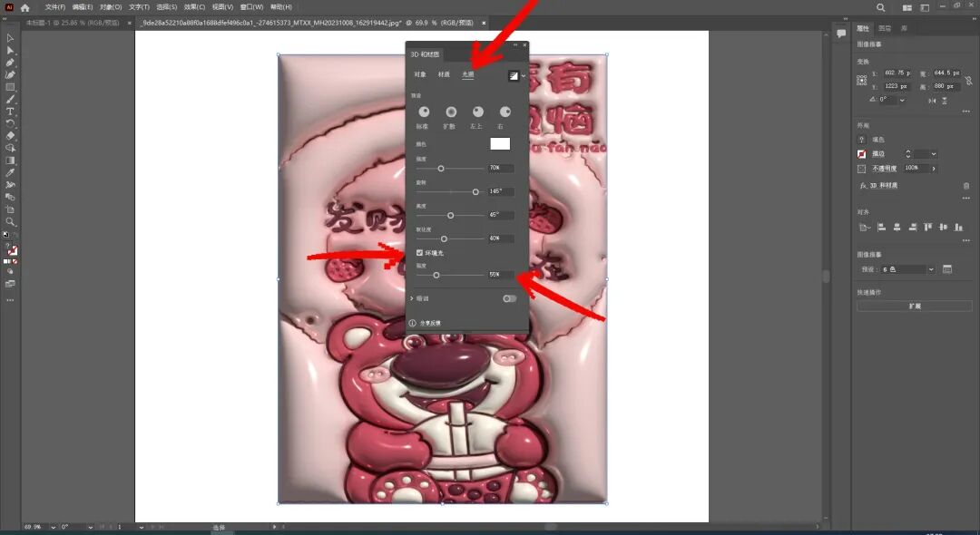Choose the Right lighting preset

click(x=505, y=112)
